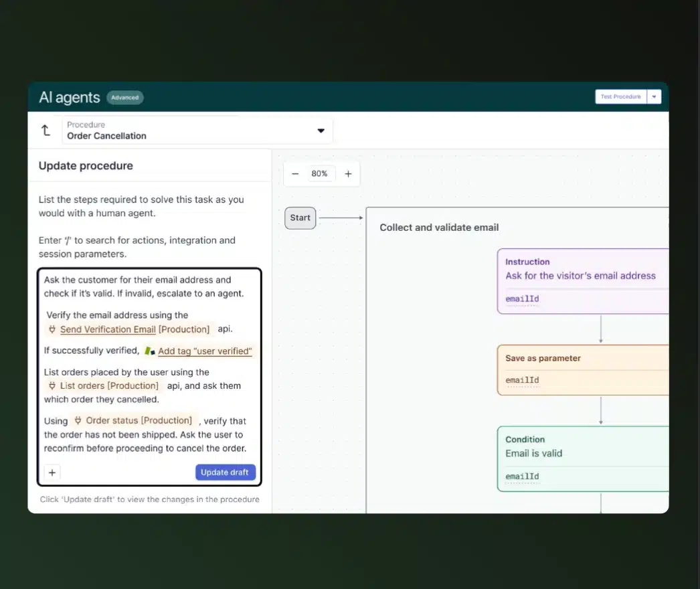Click the green tag icon before Add tag
The width and height of the screenshot is (700, 589).
pyautogui.click(x=150, y=351)
